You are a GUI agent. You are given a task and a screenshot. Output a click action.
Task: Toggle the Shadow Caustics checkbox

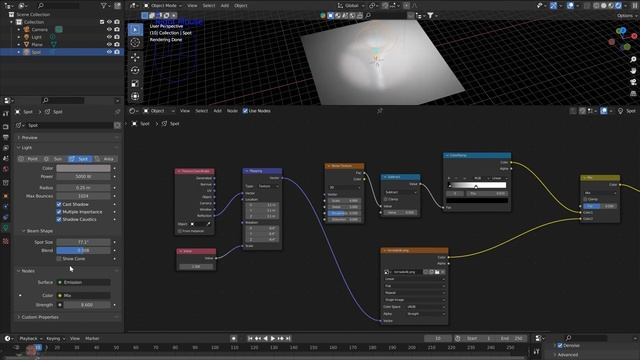(x=59, y=219)
